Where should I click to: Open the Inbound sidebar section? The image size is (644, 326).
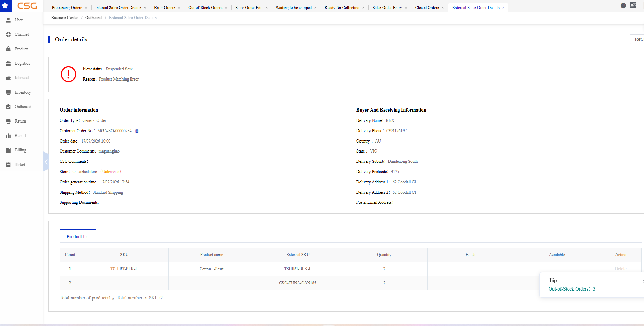(21, 78)
